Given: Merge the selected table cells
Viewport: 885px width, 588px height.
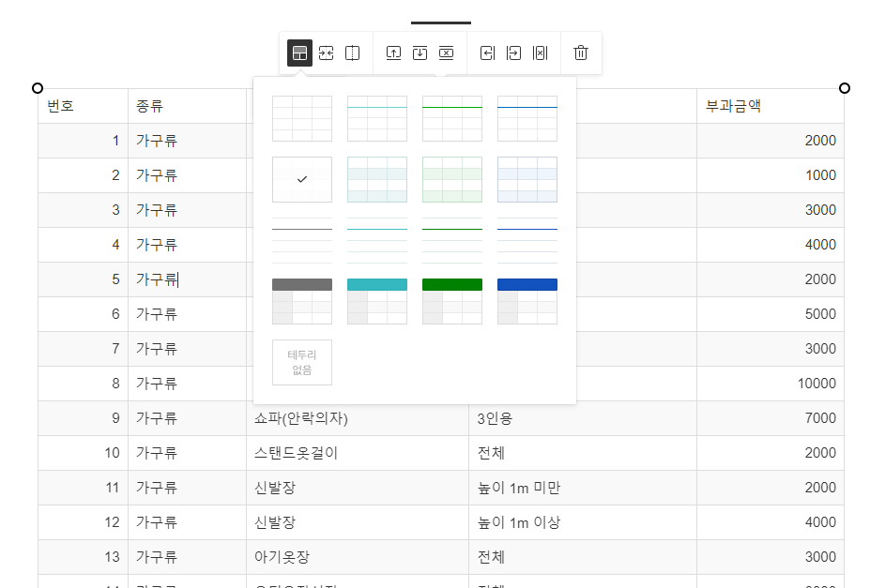Looking at the screenshot, I should point(326,53).
